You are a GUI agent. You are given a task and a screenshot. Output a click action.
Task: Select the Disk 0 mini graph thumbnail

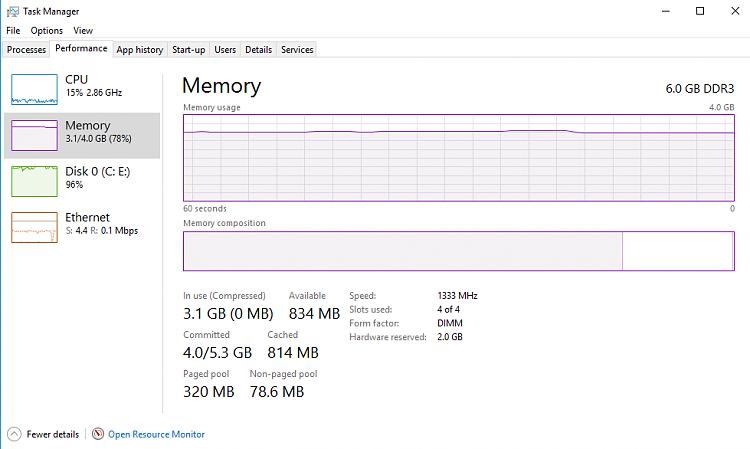(x=34, y=181)
